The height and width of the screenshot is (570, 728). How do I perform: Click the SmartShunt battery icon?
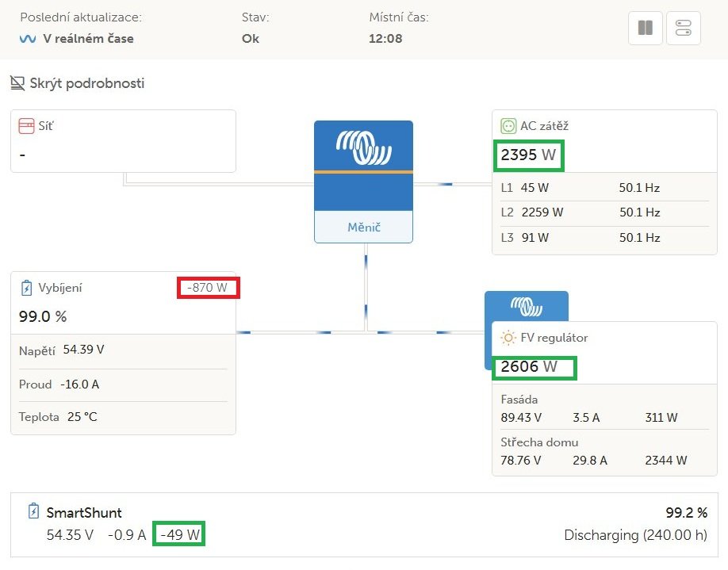[33, 511]
